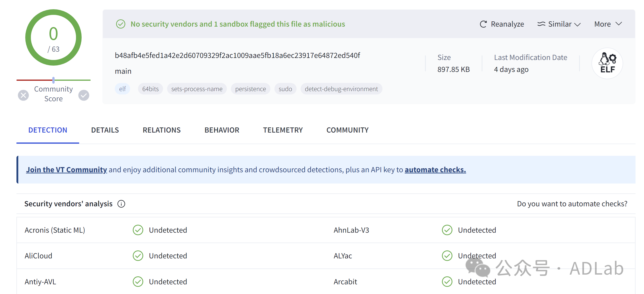644x294 pixels.
Task: Click the file hash text
Action: coord(237,55)
